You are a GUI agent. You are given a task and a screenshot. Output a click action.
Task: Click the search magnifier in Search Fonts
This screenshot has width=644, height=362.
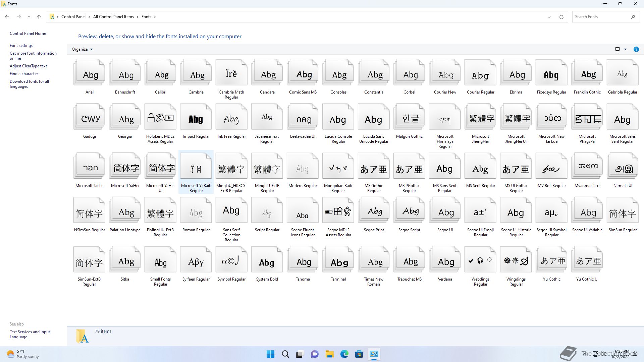point(633,17)
